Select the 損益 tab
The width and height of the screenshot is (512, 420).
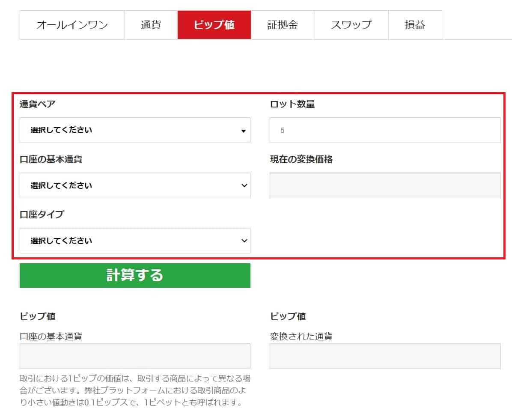coord(415,25)
